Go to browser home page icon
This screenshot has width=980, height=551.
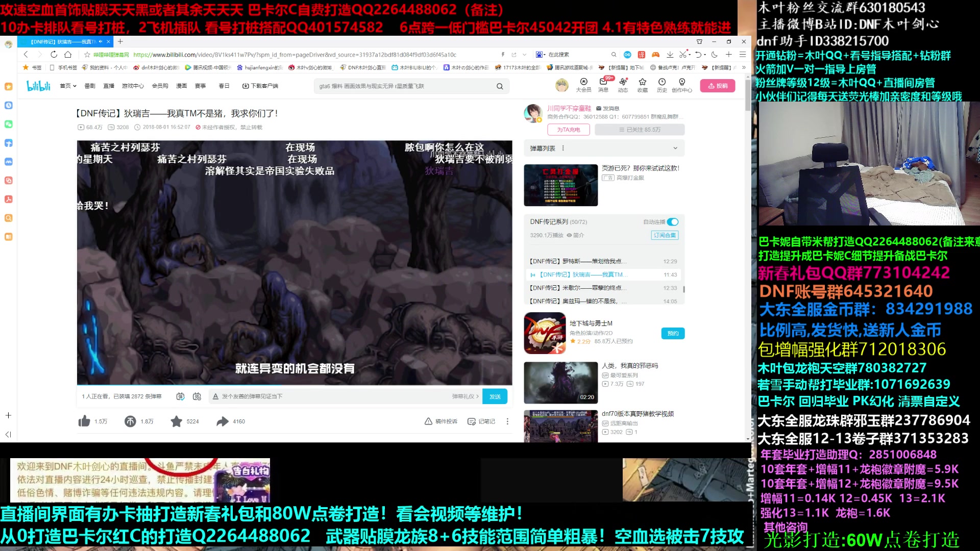coord(68,55)
